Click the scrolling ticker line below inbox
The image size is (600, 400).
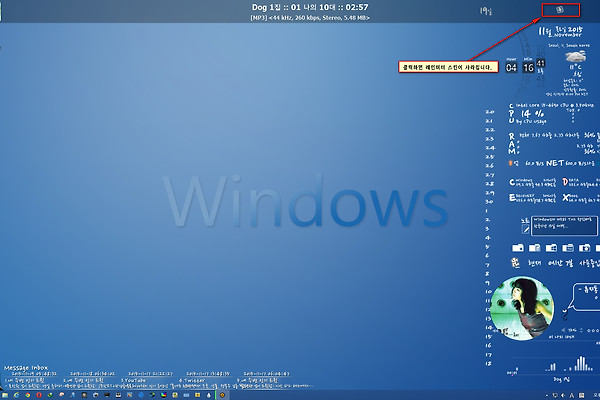coord(161,386)
